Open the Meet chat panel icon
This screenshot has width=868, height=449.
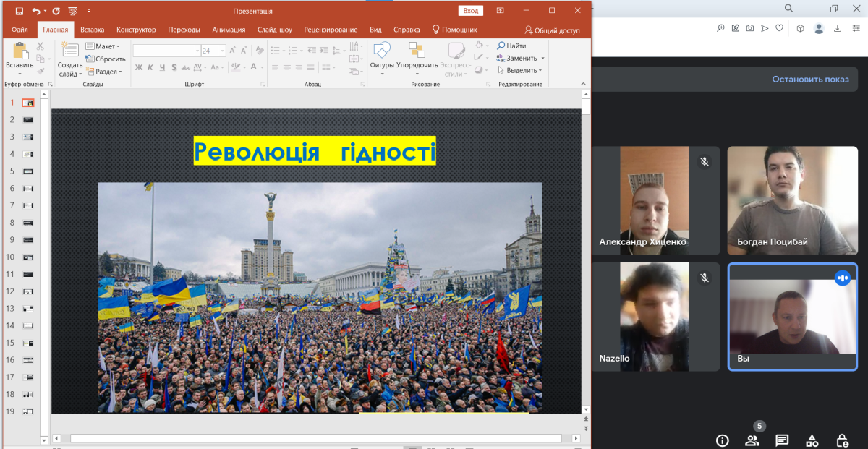(782, 440)
